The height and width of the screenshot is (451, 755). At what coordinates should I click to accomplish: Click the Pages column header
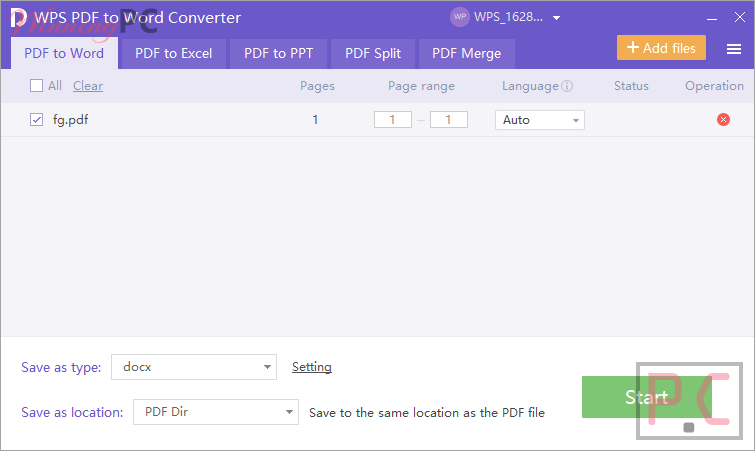click(x=317, y=86)
